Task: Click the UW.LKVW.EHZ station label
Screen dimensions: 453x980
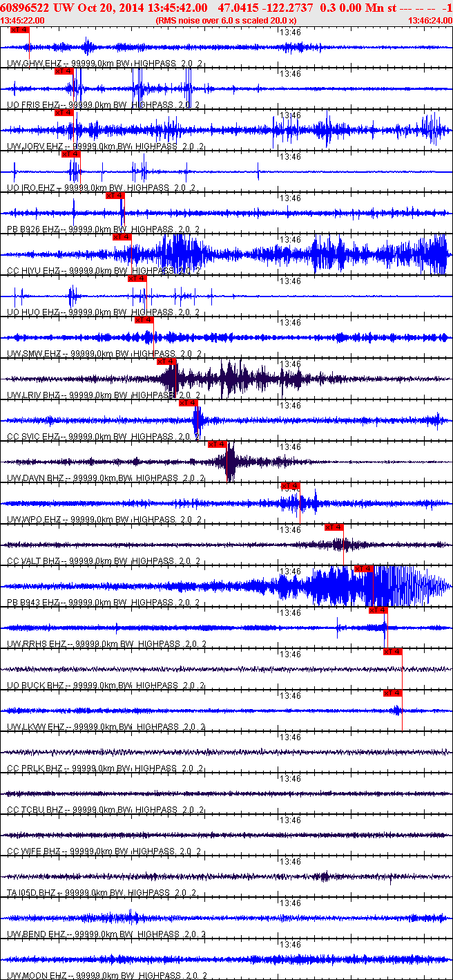Action: click(35, 727)
